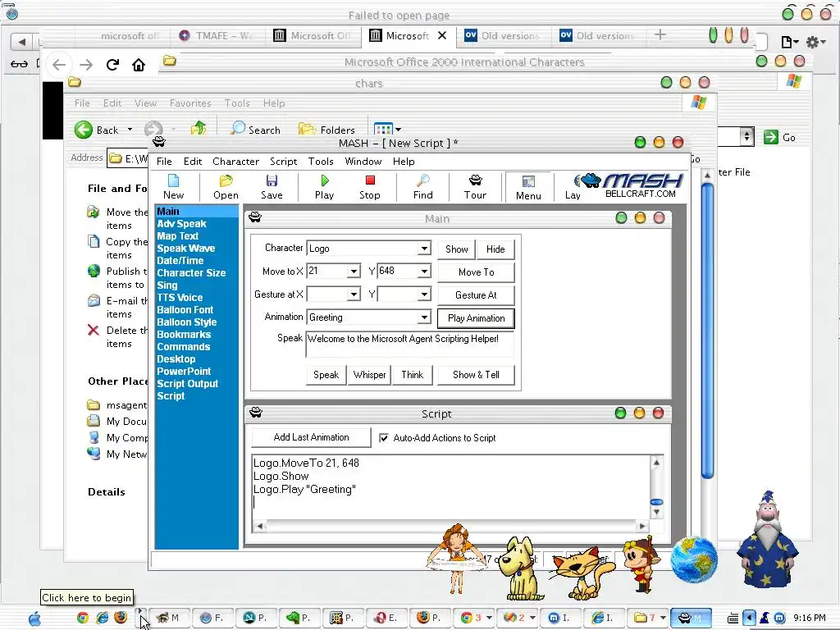Reload the page in the browser window
Screen dimensions: 840x630
[x=112, y=65]
